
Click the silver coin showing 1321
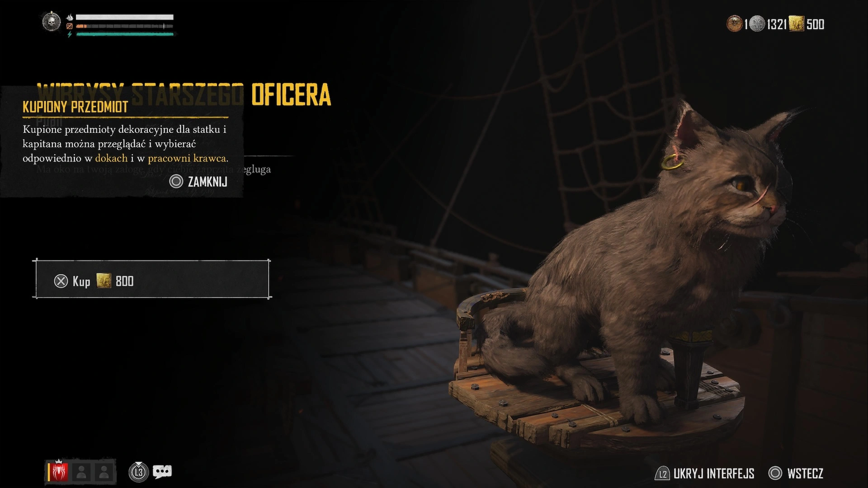757,23
